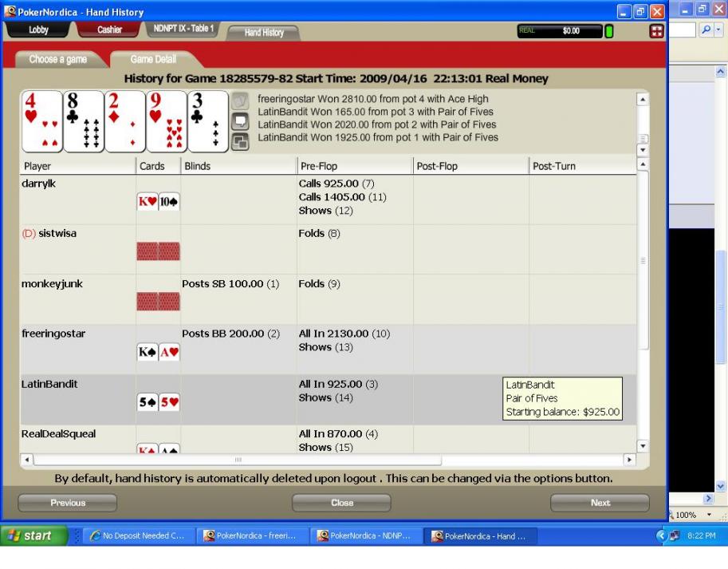Open the chat bubble icon beside board cards
Viewport: 728px width, 569px height.
click(240, 121)
